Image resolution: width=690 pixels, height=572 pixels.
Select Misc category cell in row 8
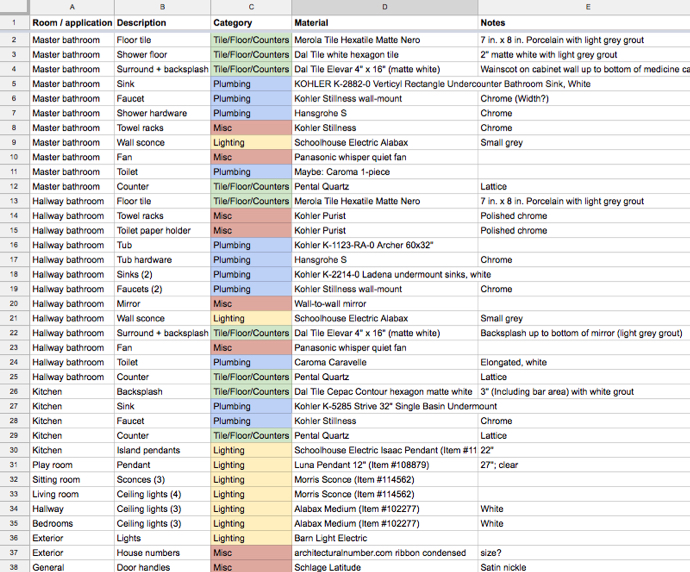251,128
